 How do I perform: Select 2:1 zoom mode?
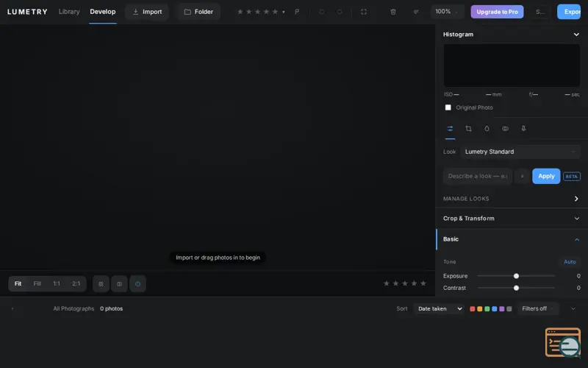tap(76, 284)
